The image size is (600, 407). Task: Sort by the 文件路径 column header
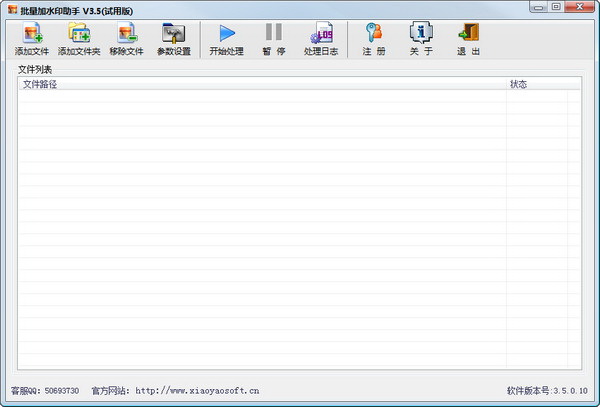[260, 84]
